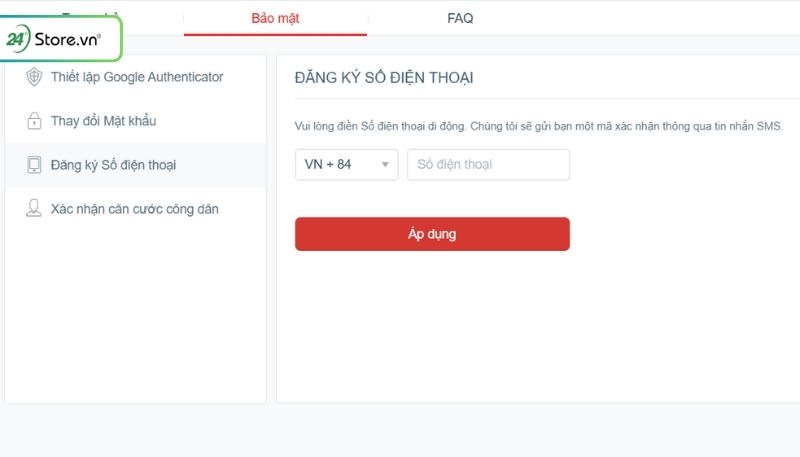Image resolution: width=800 pixels, height=457 pixels.
Task: Open the VN + 84 country selector
Action: 346,165
